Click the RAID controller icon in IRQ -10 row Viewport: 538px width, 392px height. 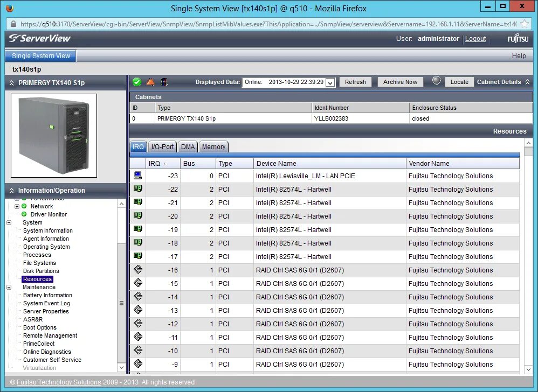[138, 350]
